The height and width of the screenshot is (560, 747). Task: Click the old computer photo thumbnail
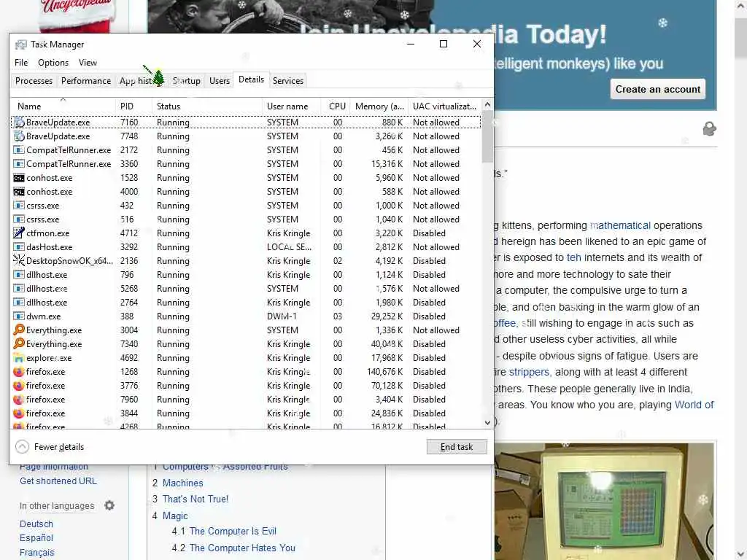click(605, 502)
